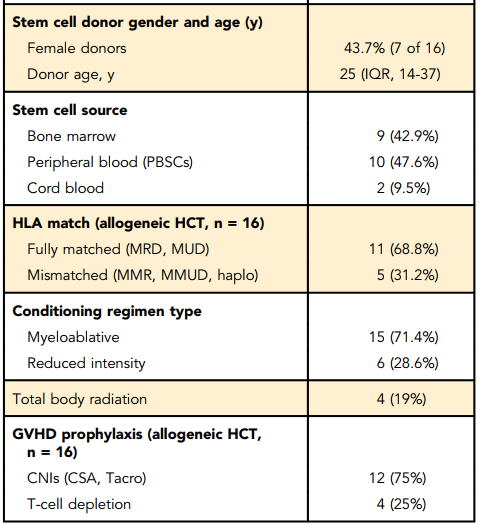480x528 pixels.
Task: Click the value '43.7% (7 of 16)'
Action: point(394,48)
